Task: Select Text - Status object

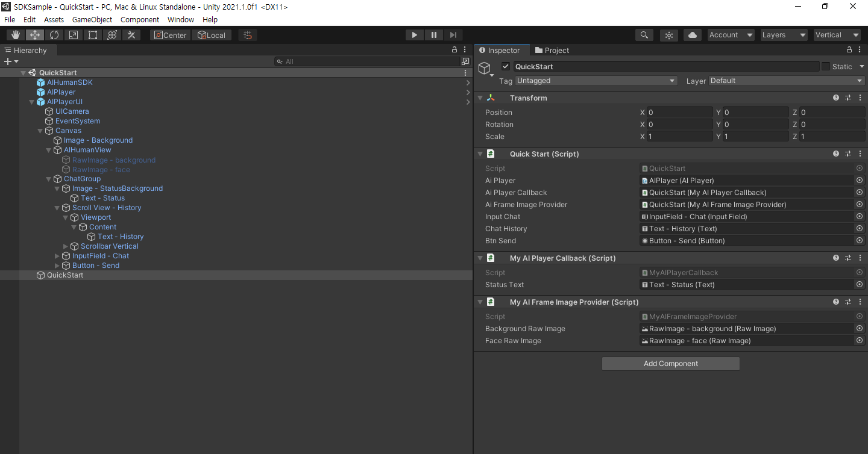Action: point(102,198)
